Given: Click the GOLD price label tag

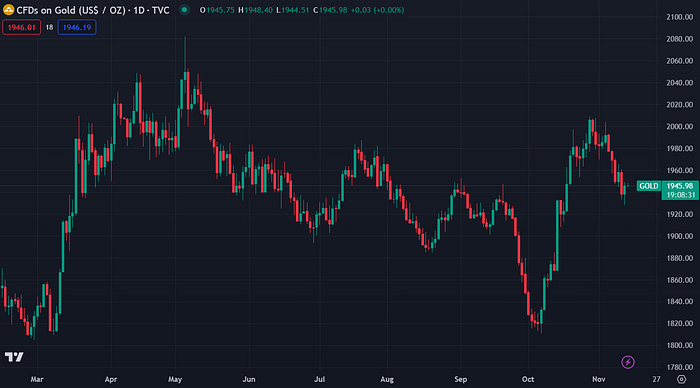Looking at the screenshot, I should [648, 186].
